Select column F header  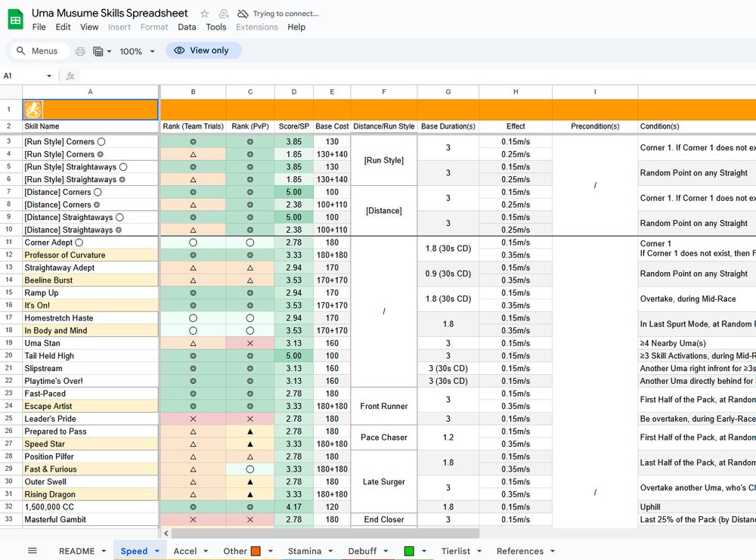(x=384, y=91)
